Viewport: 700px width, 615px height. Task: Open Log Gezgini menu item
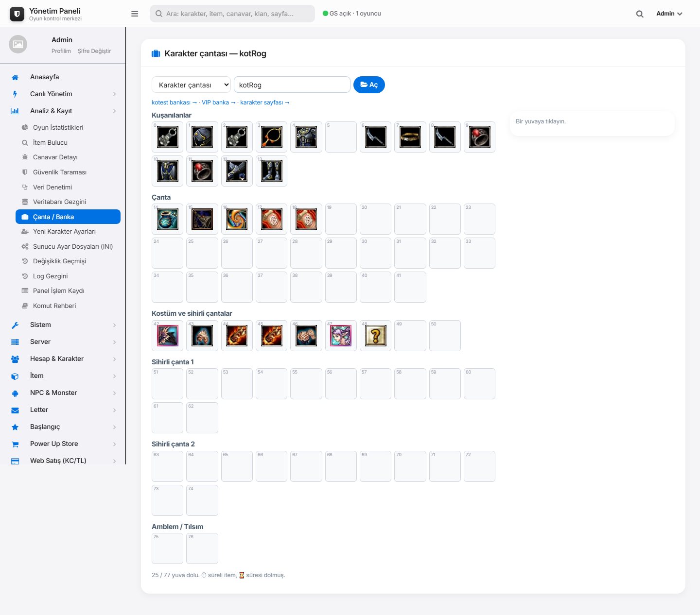[x=68, y=276]
